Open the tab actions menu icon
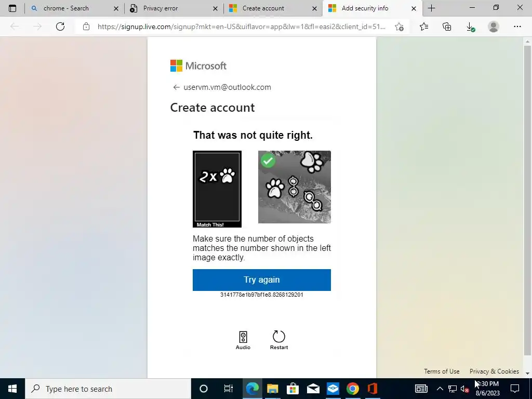The width and height of the screenshot is (532, 399). tap(12, 8)
